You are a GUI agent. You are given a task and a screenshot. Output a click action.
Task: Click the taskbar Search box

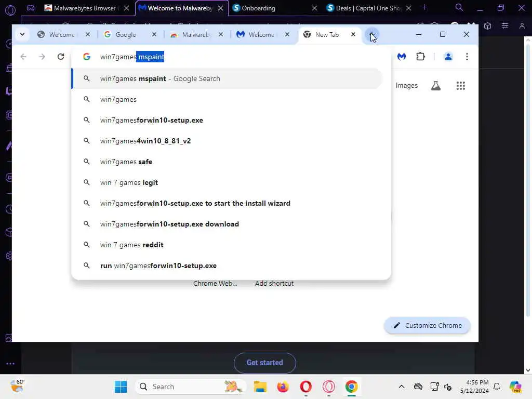point(191,387)
